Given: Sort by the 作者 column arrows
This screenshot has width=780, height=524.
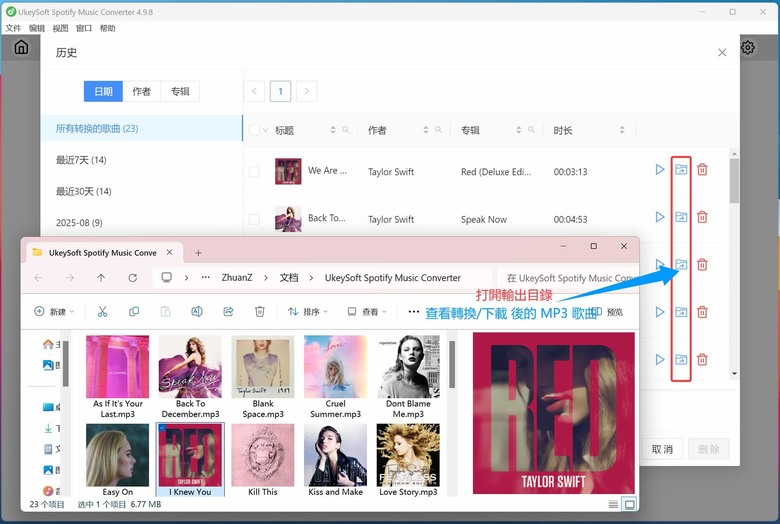Looking at the screenshot, I should tap(426, 130).
